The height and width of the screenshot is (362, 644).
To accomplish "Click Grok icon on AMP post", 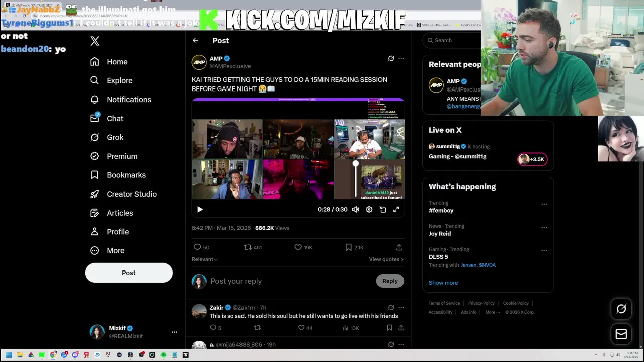I will (391, 59).
